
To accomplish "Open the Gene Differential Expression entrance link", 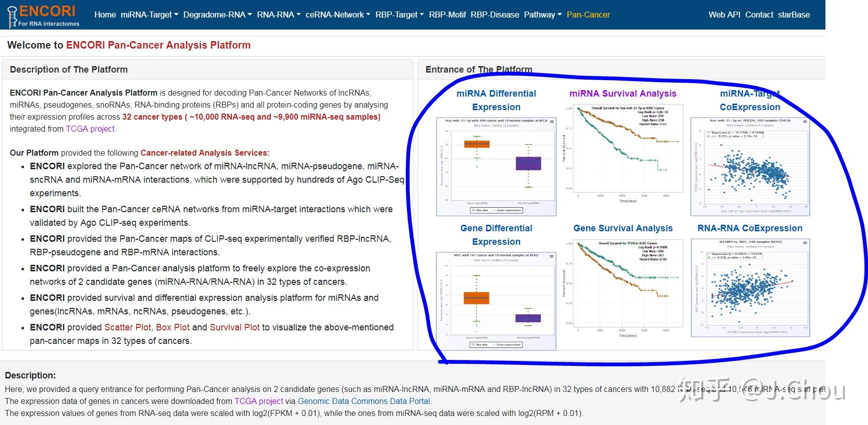I will coord(496,235).
